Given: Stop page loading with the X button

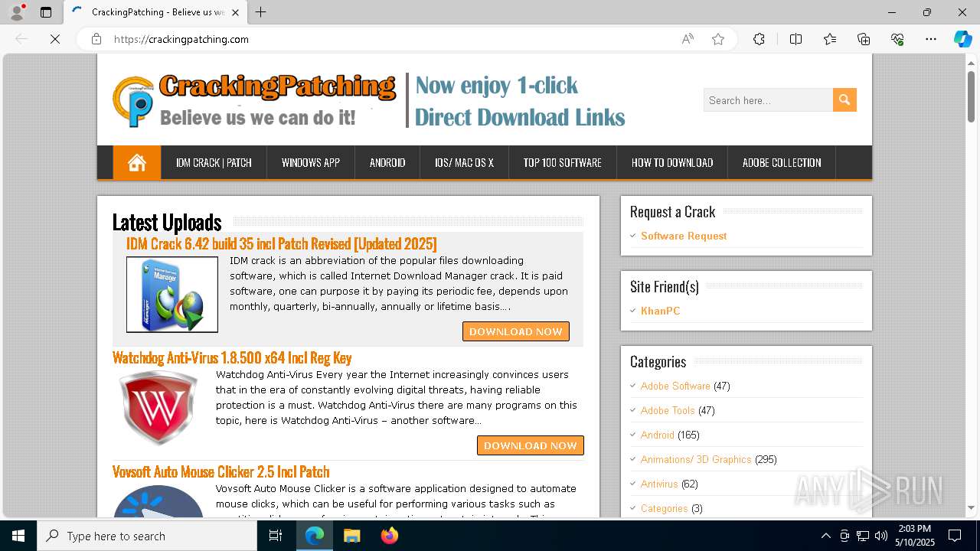Looking at the screenshot, I should pos(55,39).
